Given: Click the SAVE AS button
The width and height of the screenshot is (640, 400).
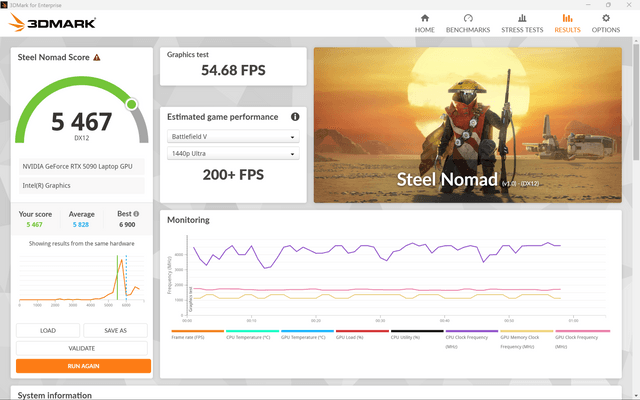Looking at the screenshot, I should tap(116, 330).
